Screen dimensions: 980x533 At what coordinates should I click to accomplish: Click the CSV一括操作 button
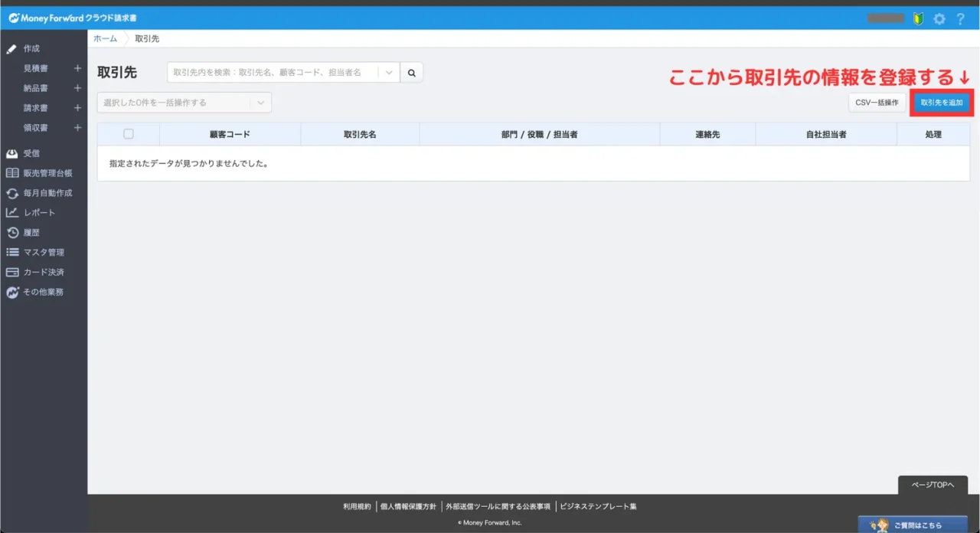pyautogui.click(x=877, y=103)
